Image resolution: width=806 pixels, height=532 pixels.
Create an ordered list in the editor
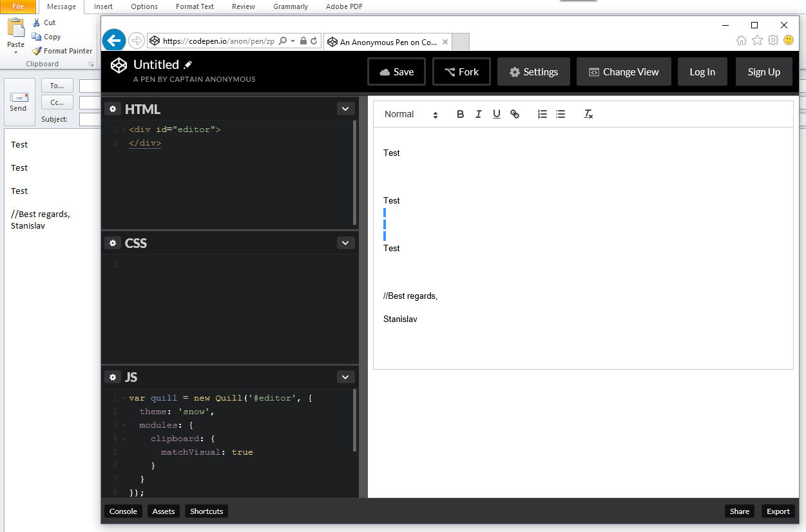(542, 114)
